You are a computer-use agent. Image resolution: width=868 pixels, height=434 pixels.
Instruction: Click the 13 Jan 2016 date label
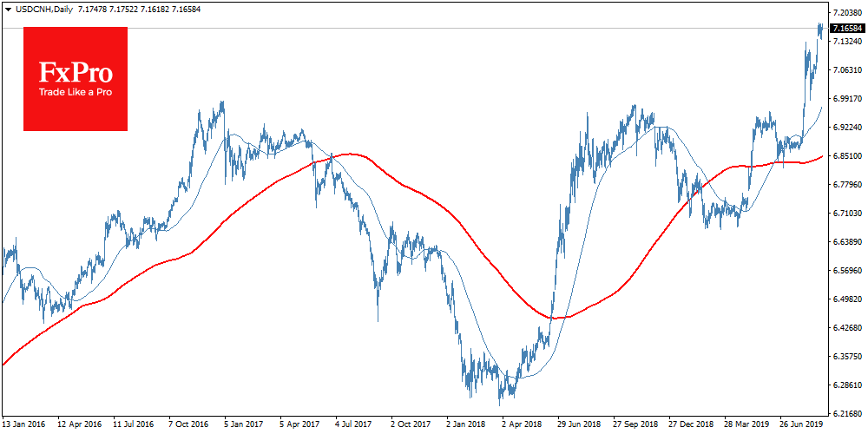(x=22, y=425)
